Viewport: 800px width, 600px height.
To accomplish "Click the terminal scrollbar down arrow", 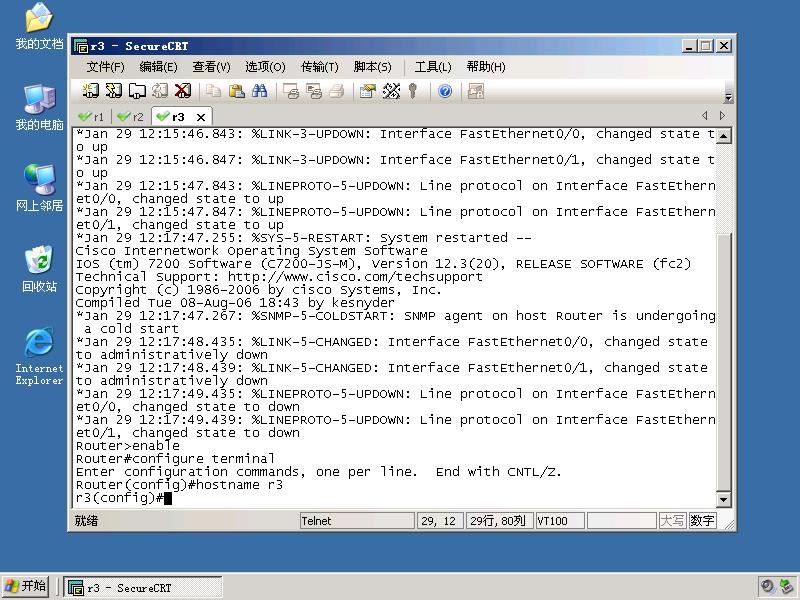I will tap(723, 499).
